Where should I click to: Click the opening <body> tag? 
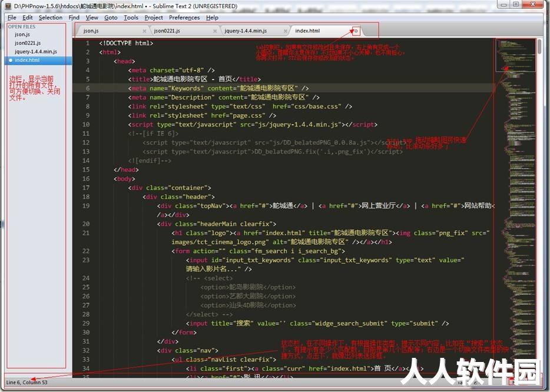(x=124, y=179)
